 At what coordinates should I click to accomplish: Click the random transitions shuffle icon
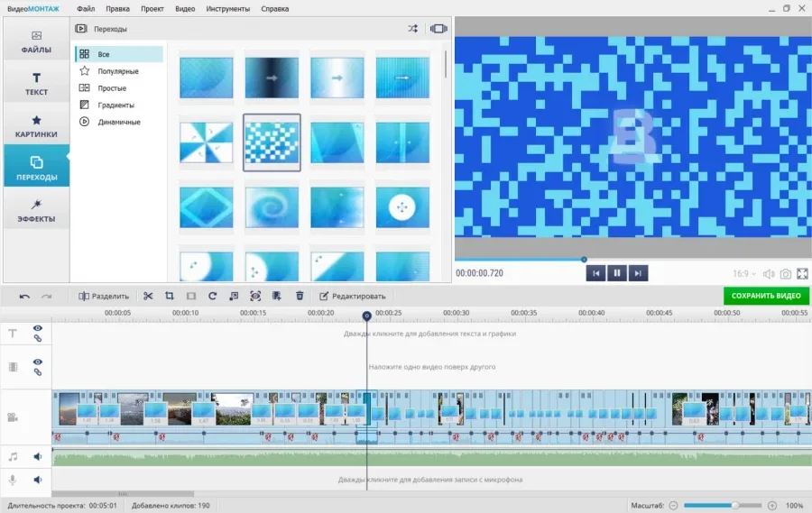coord(412,29)
